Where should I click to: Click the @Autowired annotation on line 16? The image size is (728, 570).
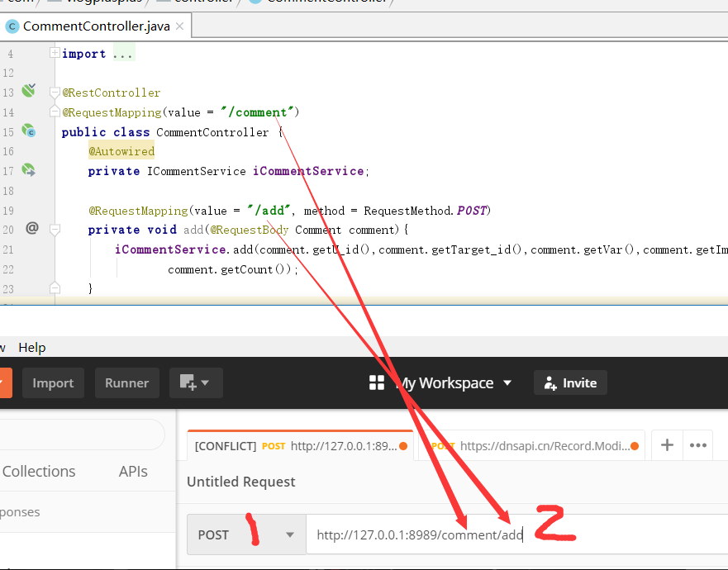[121, 151]
